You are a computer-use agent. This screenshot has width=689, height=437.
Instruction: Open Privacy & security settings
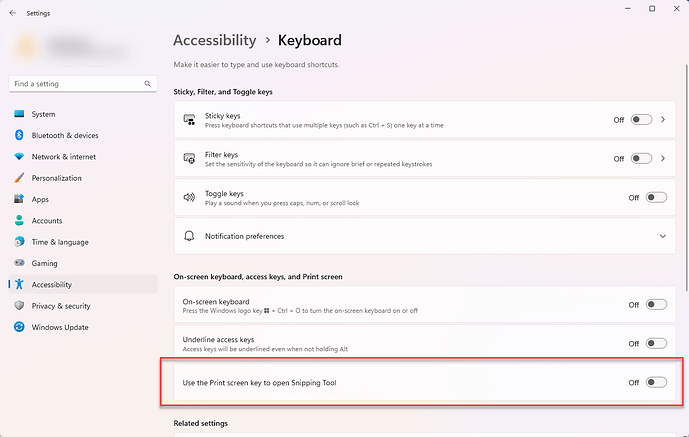(x=61, y=306)
